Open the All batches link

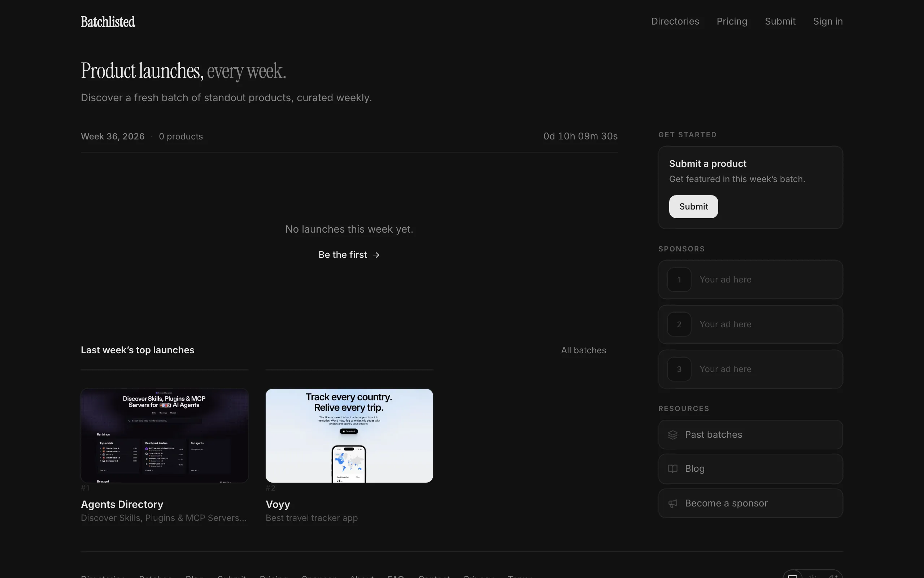point(583,350)
